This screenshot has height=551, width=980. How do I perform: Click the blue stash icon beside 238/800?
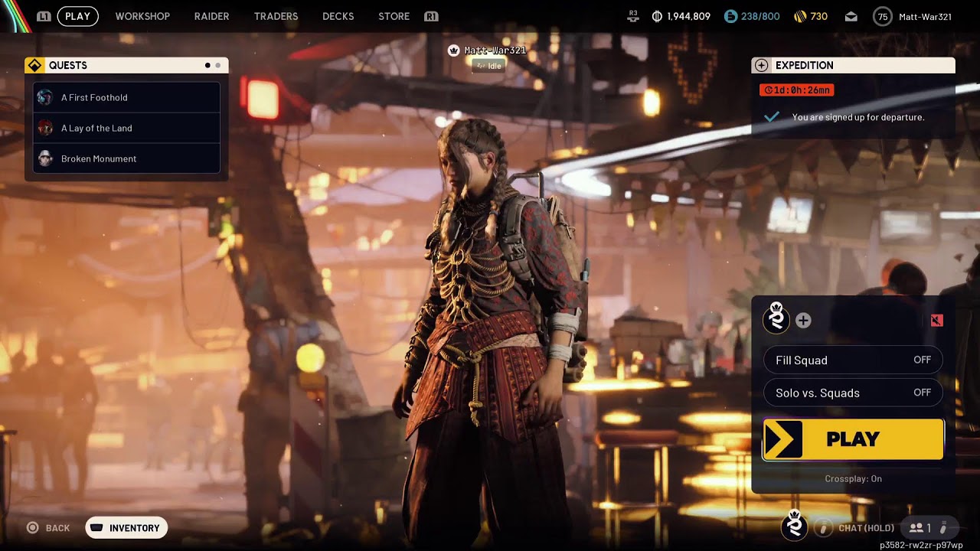tap(730, 16)
